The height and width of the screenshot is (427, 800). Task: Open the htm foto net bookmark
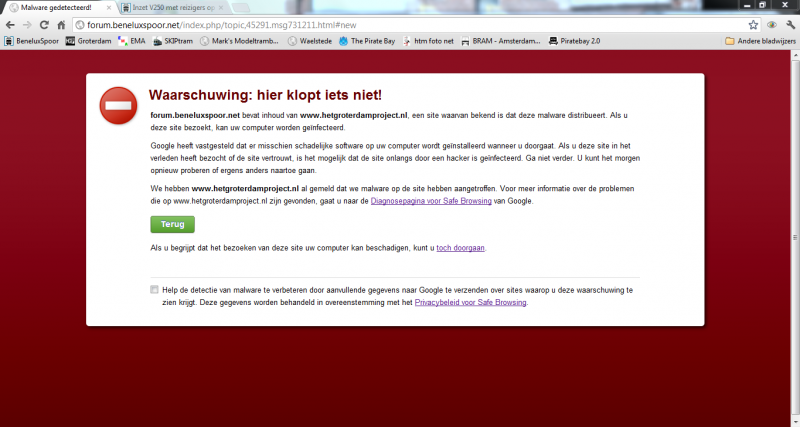(x=428, y=41)
